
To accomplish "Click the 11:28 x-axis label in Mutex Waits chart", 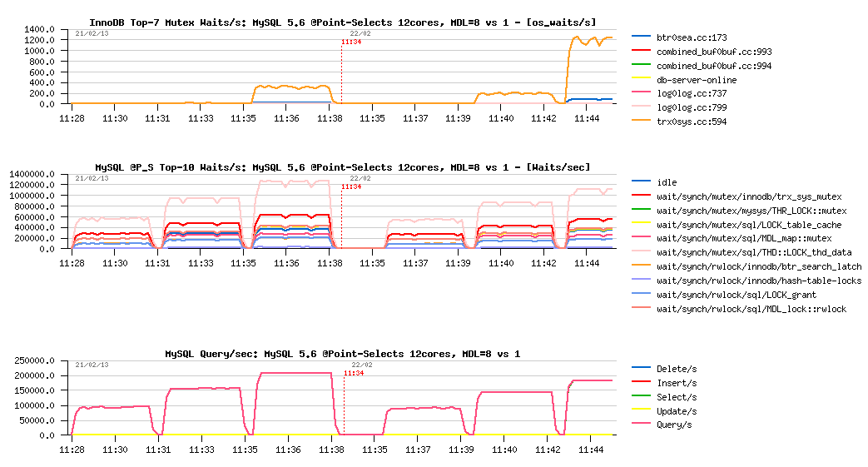I will 72,118.
